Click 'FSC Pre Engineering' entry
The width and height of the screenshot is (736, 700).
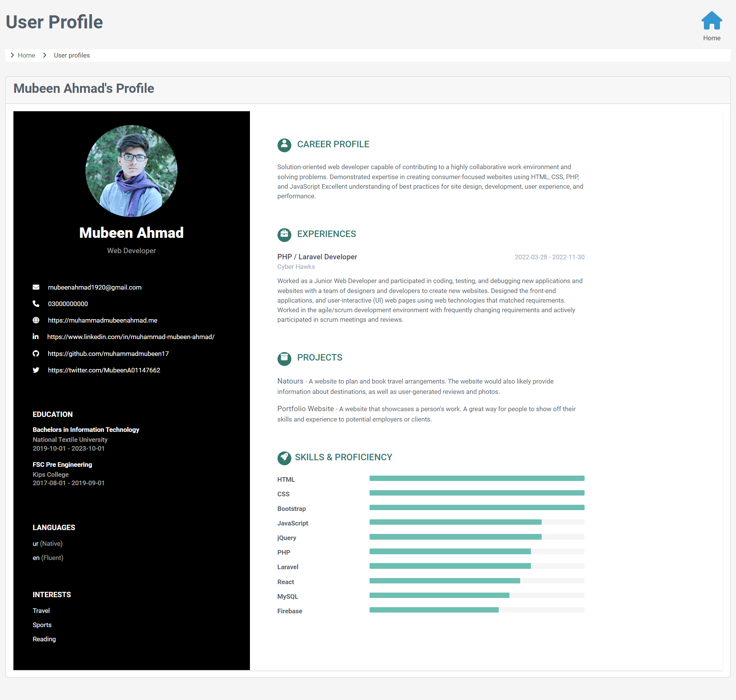tap(62, 464)
